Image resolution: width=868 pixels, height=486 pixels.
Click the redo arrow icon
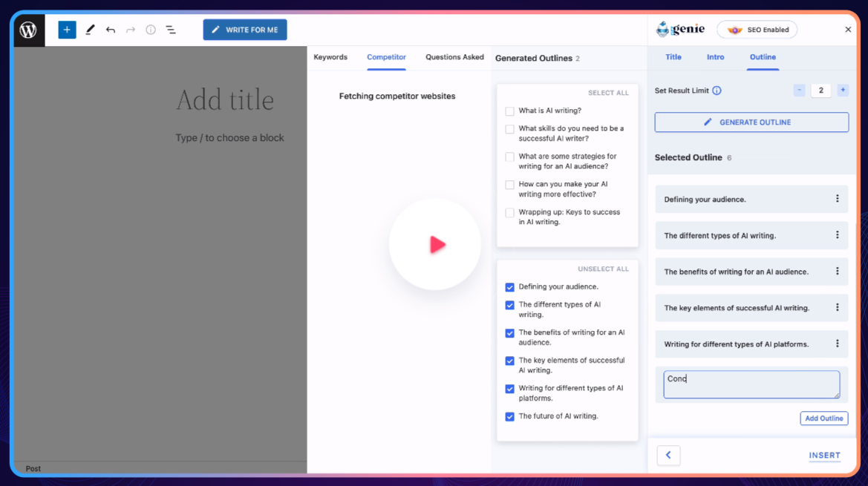tap(129, 30)
